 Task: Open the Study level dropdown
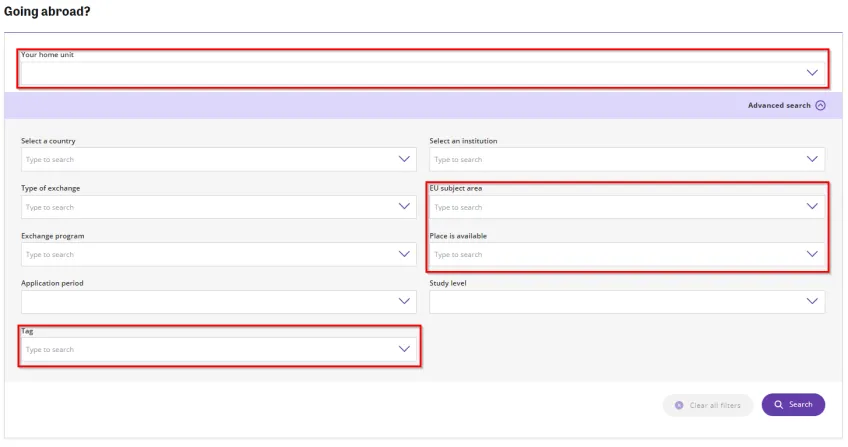[627, 301]
